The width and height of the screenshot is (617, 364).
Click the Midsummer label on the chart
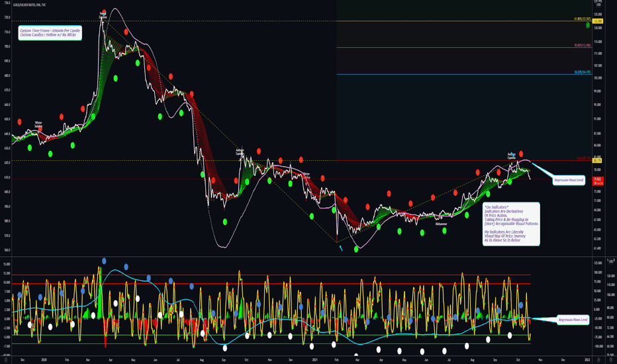[441, 224]
